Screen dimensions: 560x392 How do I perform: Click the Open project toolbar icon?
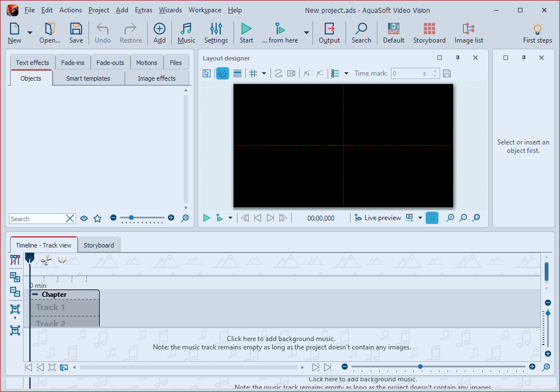[50, 32]
